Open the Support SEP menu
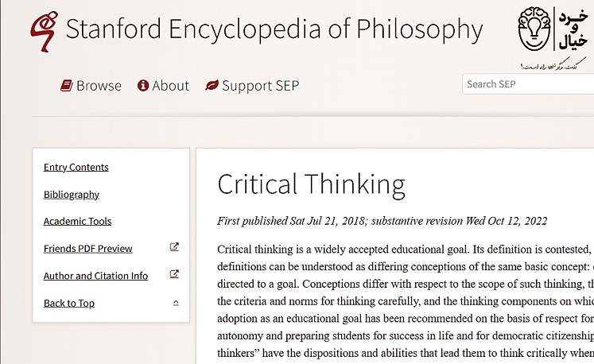 click(x=260, y=86)
